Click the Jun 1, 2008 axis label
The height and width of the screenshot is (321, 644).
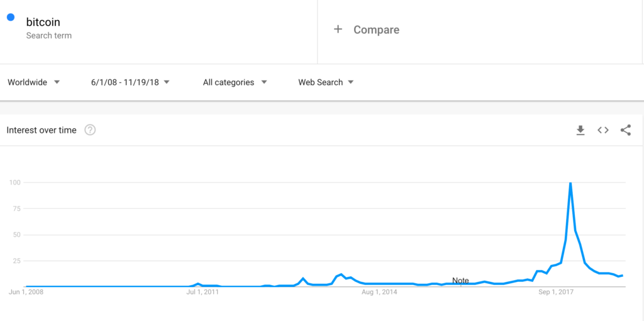coord(26,293)
